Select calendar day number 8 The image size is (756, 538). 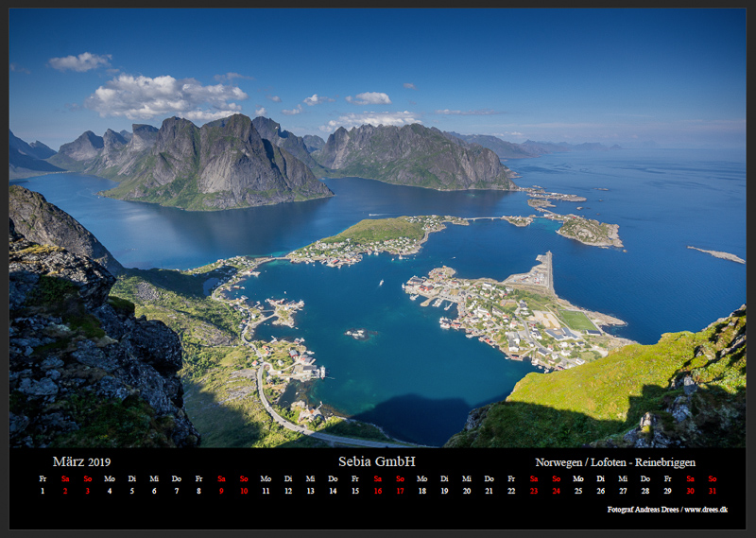tap(198, 491)
